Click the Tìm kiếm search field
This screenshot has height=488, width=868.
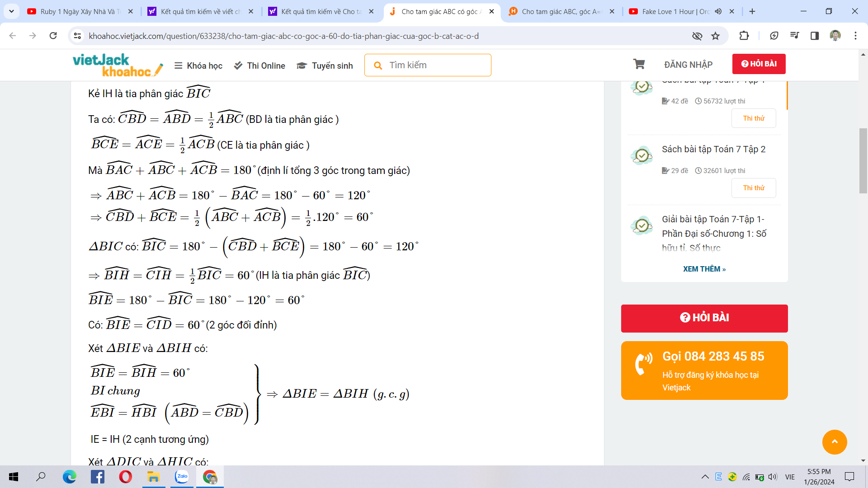(434, 66)
